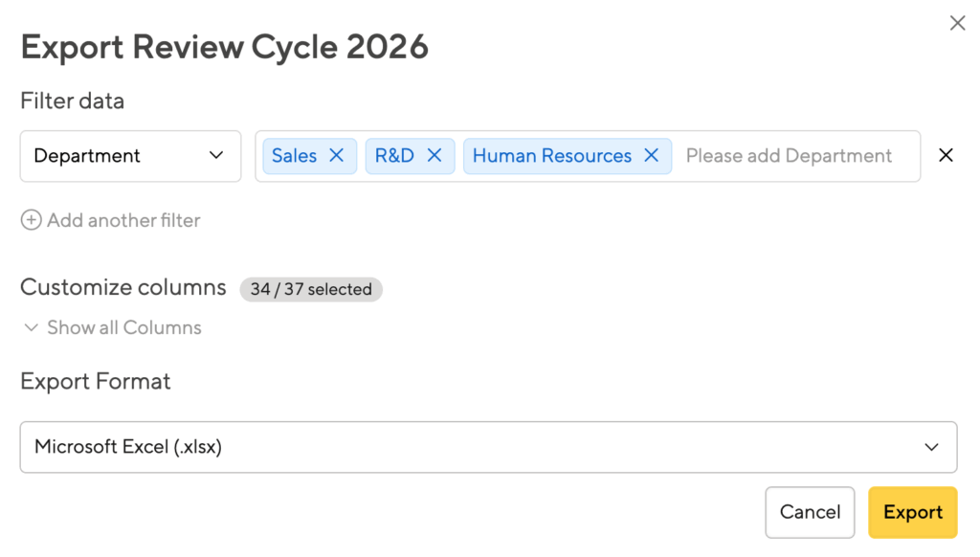Delete the Department filter row

pyautogui.click(x=946, y=156)
